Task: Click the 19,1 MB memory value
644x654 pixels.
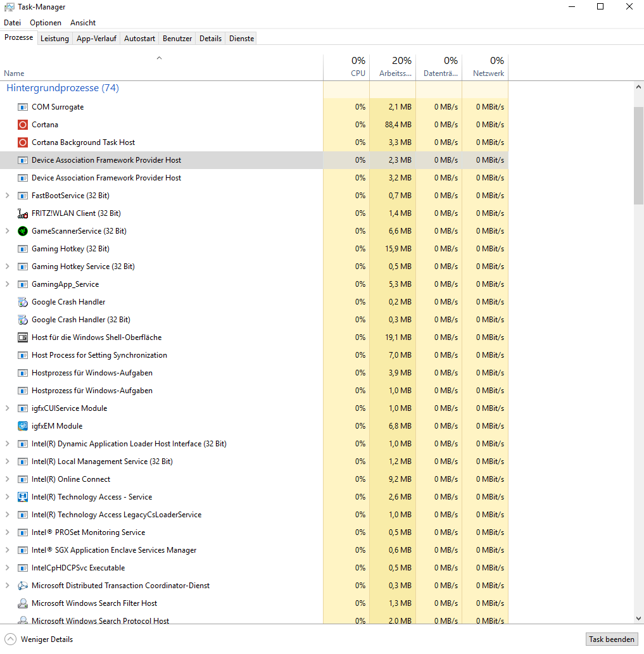Action: coord(398,337)
